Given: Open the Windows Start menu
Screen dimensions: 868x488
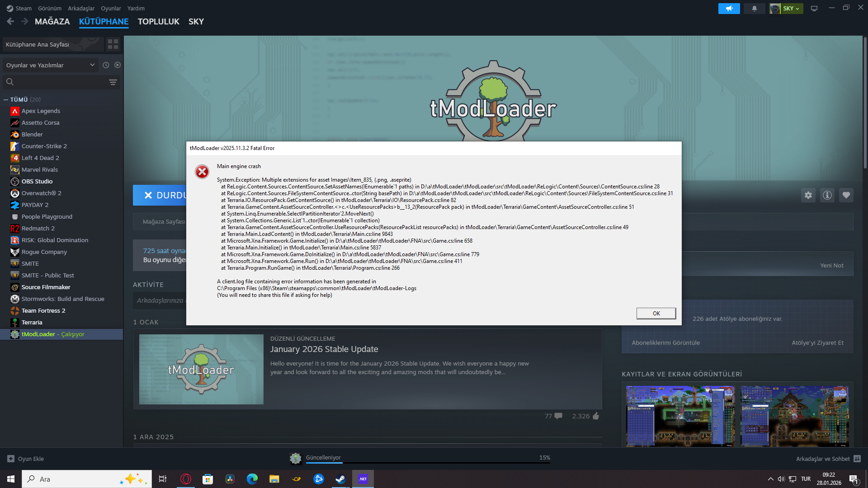Looking at the screenshot, I should [x=11, y=479].
